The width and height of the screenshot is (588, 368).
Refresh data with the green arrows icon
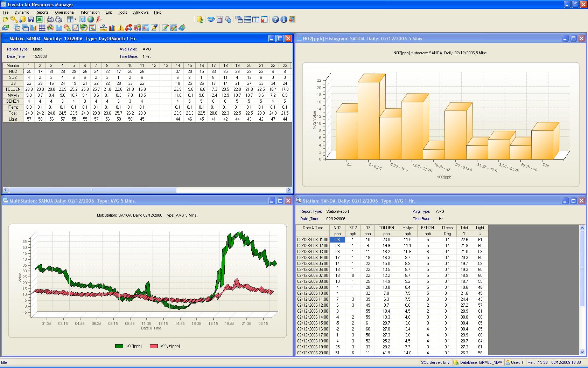pyautogui.click(x=5, y=28)
